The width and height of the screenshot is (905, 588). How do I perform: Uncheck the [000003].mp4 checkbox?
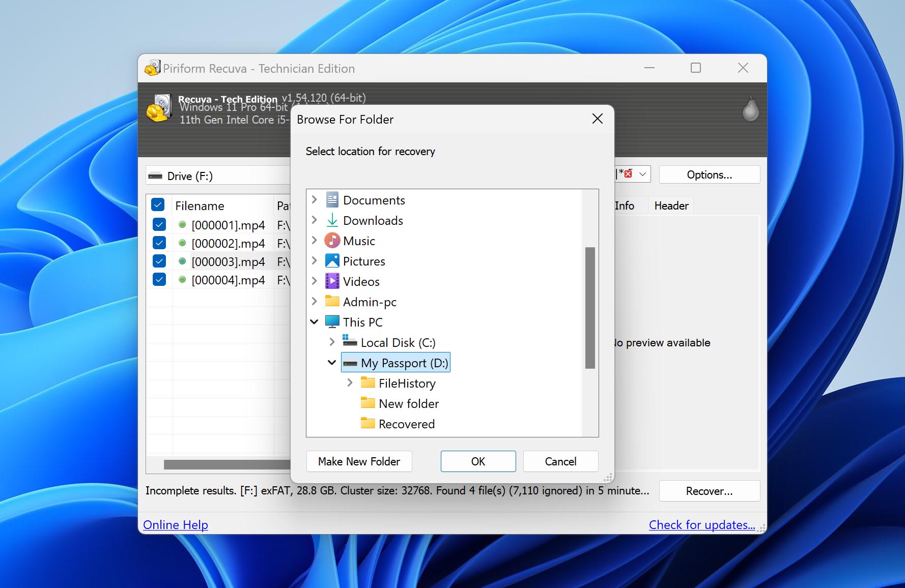(159, 261)
